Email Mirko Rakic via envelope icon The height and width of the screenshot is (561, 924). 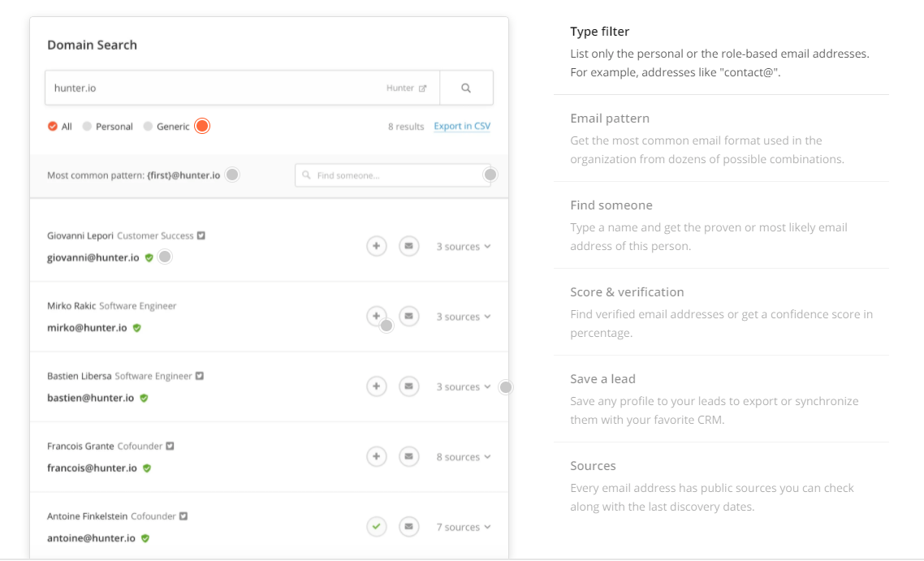pos(408,316)
